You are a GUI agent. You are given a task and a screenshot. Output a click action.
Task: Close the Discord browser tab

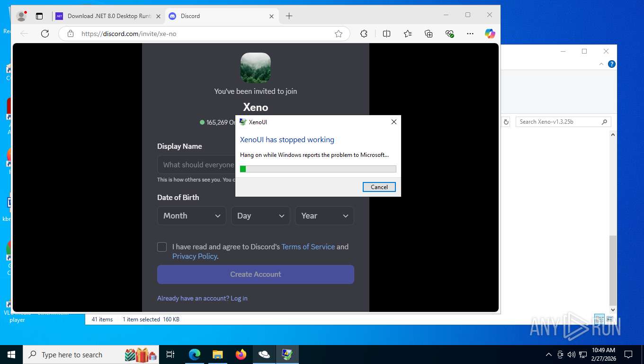pos(271,16)
